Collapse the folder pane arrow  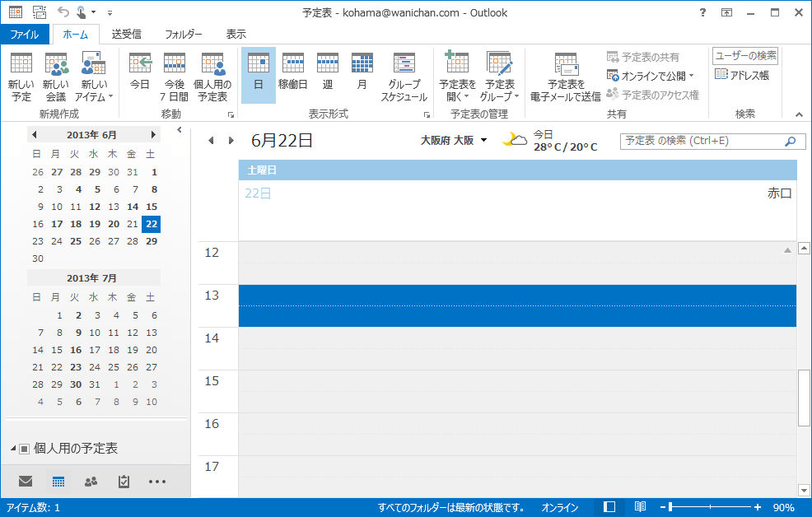[180, 130]
